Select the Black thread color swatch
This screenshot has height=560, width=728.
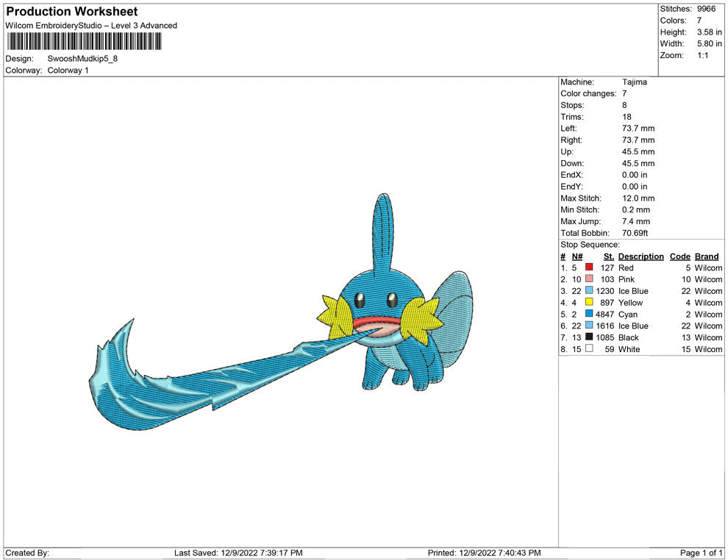coord(589,337)
